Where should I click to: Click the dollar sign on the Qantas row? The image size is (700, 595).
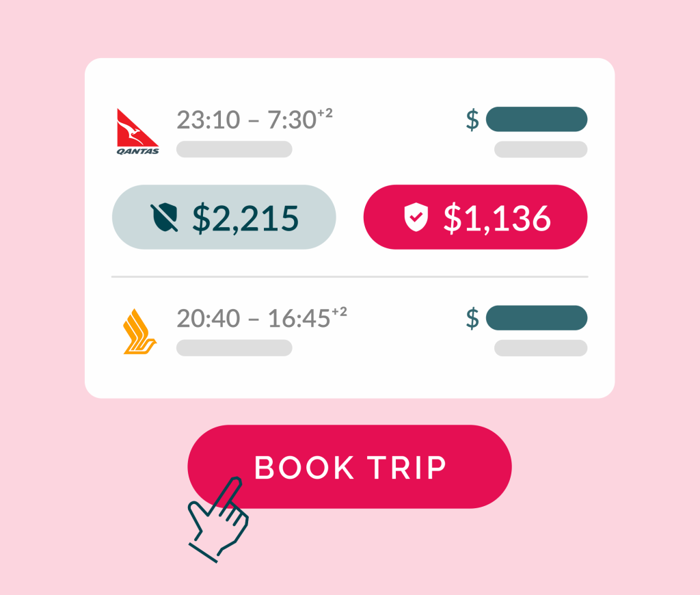point(472,120)
